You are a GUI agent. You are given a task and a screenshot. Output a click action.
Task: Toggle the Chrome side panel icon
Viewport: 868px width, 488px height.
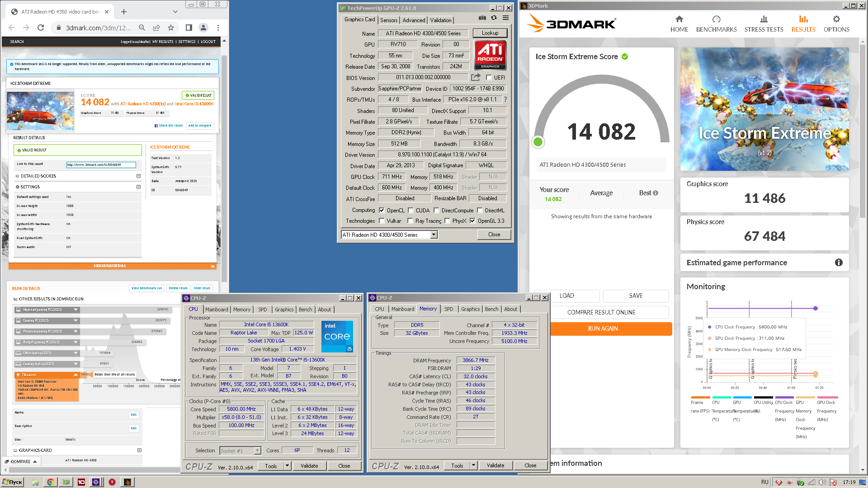pos(189,28)
